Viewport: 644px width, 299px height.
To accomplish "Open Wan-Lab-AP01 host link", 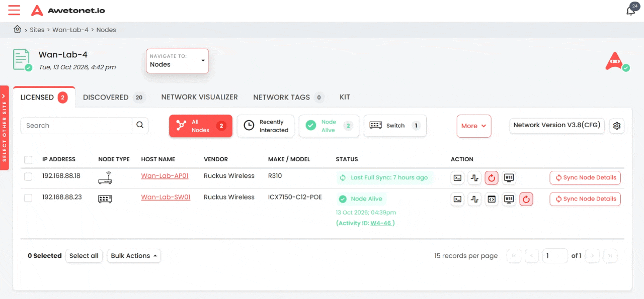I will (165, 176).
